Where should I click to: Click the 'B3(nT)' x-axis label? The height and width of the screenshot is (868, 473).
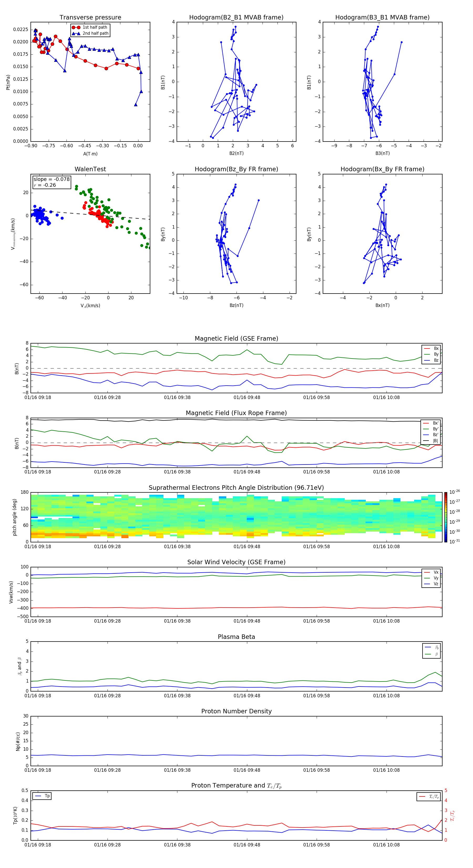(x=382, y=153)
